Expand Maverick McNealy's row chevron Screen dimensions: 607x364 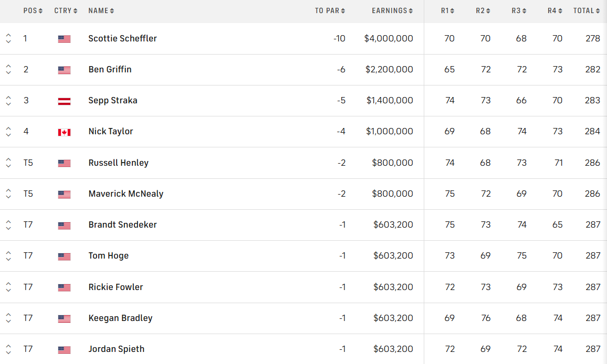[8, 194]
